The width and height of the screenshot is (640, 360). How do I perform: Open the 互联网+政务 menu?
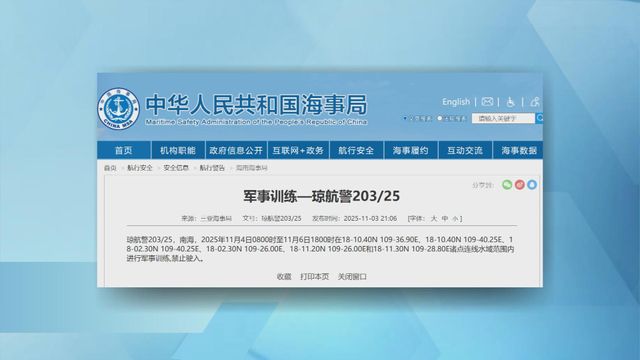(298, 150)
